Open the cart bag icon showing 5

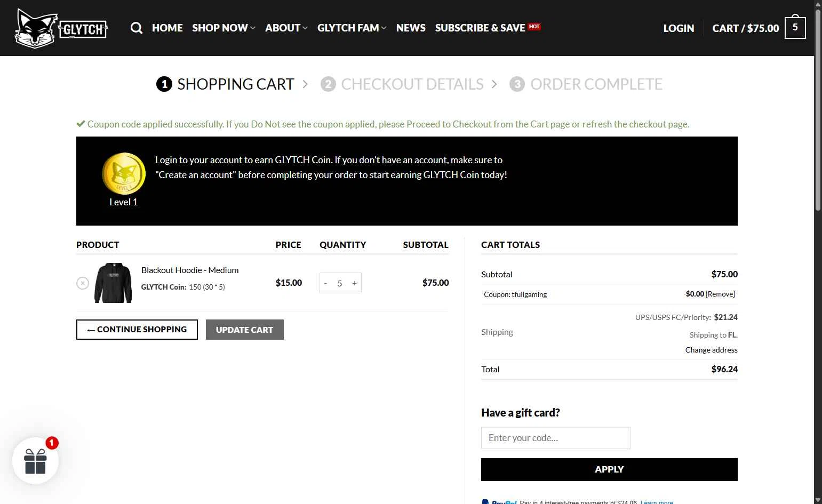(795, 27)
